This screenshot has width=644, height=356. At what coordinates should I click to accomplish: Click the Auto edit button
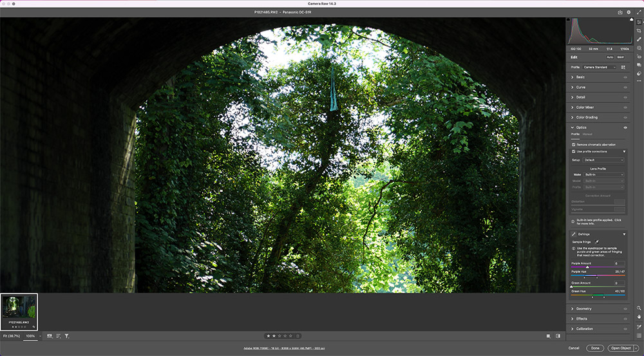pyautogui.click(x=609, y=57)
